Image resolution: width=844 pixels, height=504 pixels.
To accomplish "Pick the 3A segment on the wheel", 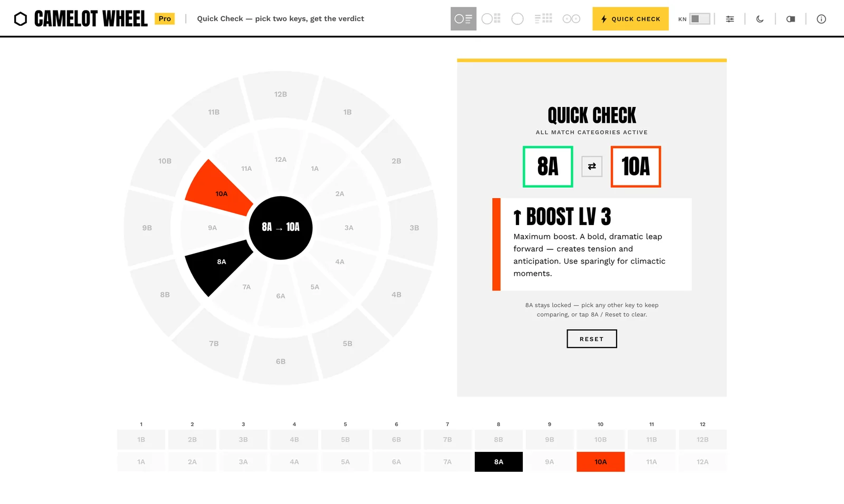I will click(349, 228).
